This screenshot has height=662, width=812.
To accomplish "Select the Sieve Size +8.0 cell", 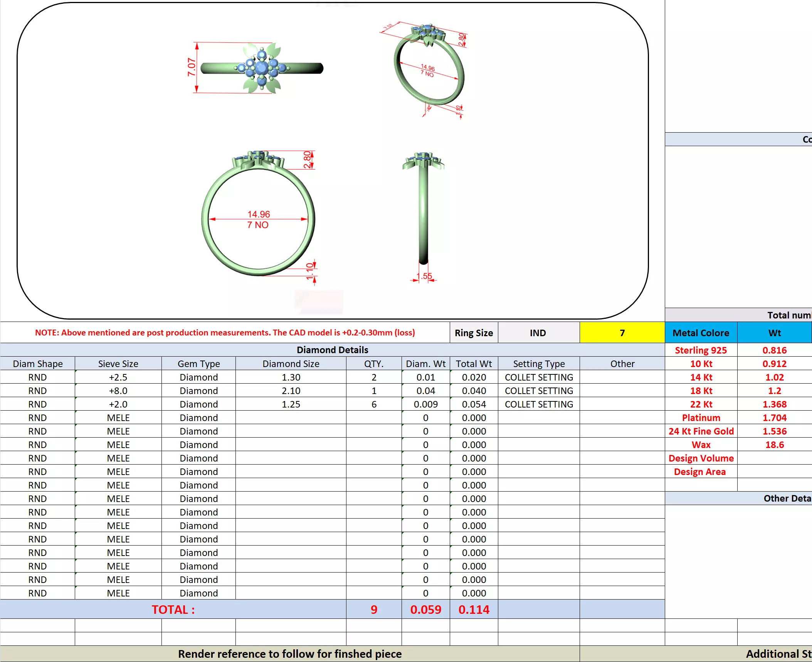I will coord(118,391).
